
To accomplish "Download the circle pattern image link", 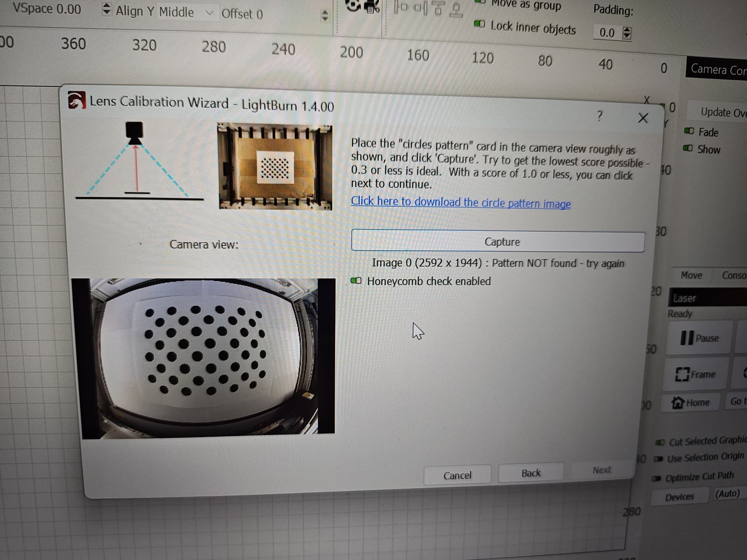I will [461, 202].
